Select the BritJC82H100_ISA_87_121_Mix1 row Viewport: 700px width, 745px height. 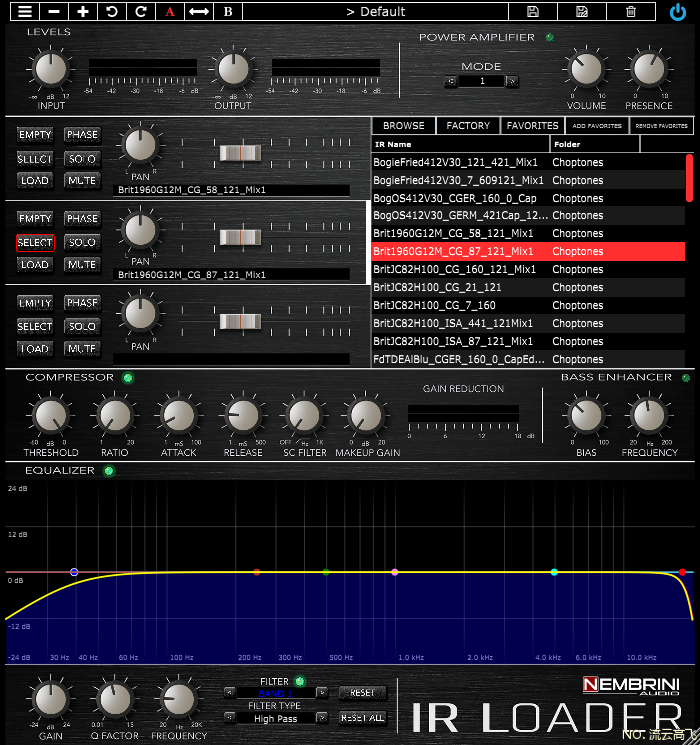click(528, 341)
